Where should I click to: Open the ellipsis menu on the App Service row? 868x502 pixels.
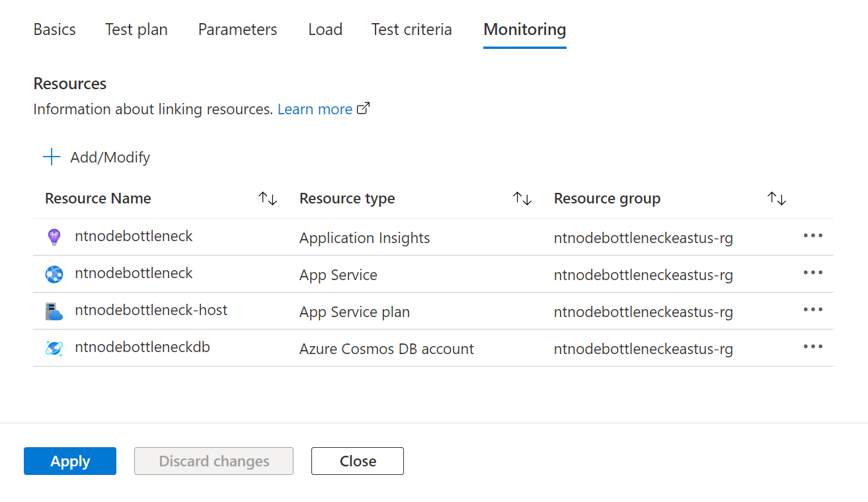(x=812, y=273)
